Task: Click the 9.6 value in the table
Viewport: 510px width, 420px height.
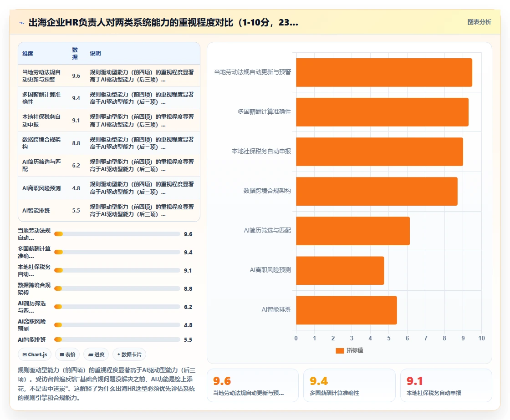Action: click(x=76, y=76)
